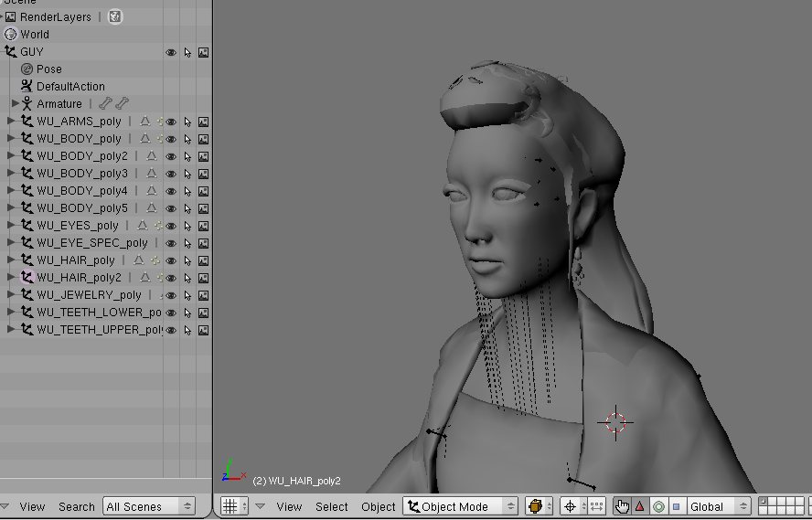Open the Object Mode dropdown
The height and width of the screenshot is (520, 812).
pos(460,506)
